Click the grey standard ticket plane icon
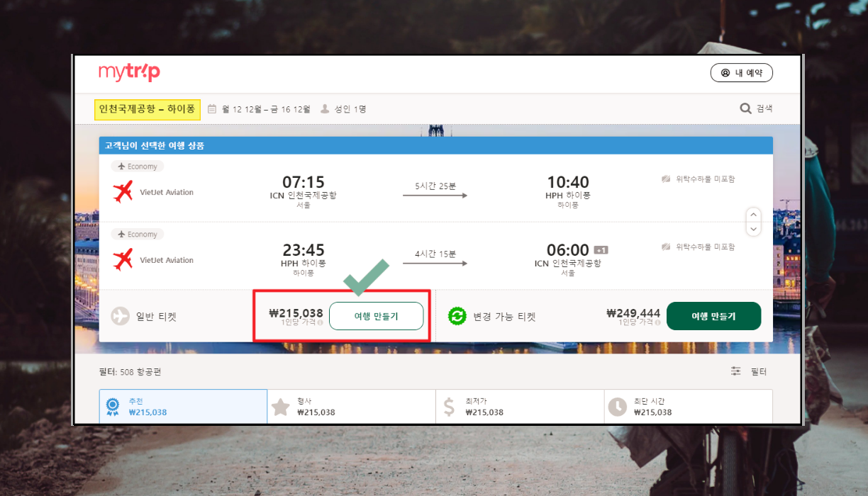This screenshot has width=868, height=496. point(121,316)
